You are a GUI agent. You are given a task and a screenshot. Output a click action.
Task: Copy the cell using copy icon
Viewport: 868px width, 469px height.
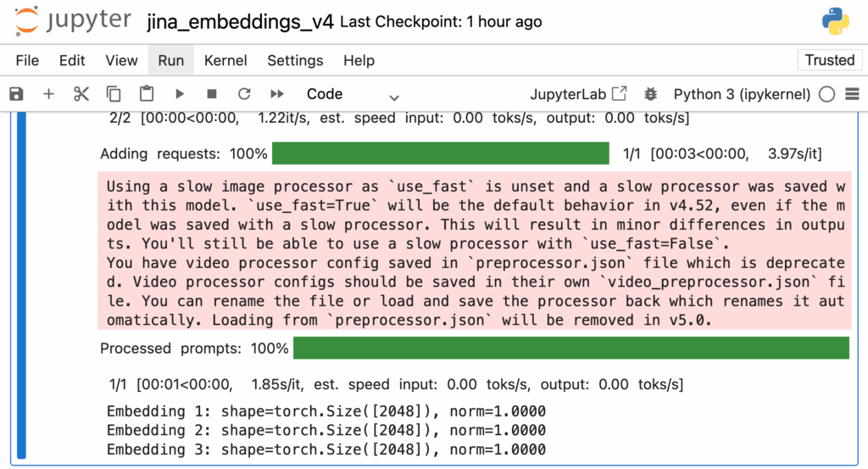pyautogui.click(x=114, y=94)
